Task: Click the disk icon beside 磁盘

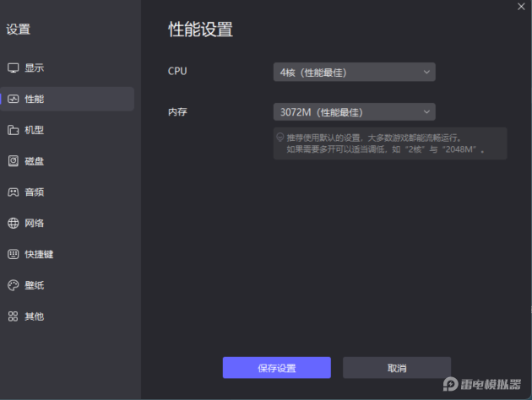Action: pyautogui.click(x=13, y=161)
